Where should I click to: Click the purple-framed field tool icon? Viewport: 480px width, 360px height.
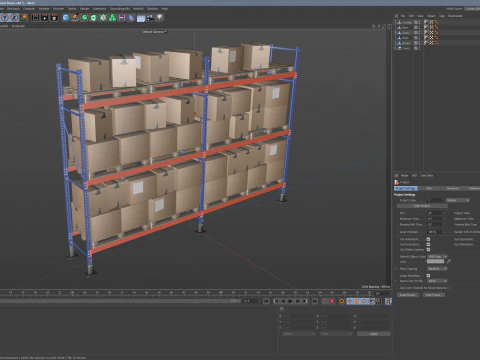click(x=122, y=17)
